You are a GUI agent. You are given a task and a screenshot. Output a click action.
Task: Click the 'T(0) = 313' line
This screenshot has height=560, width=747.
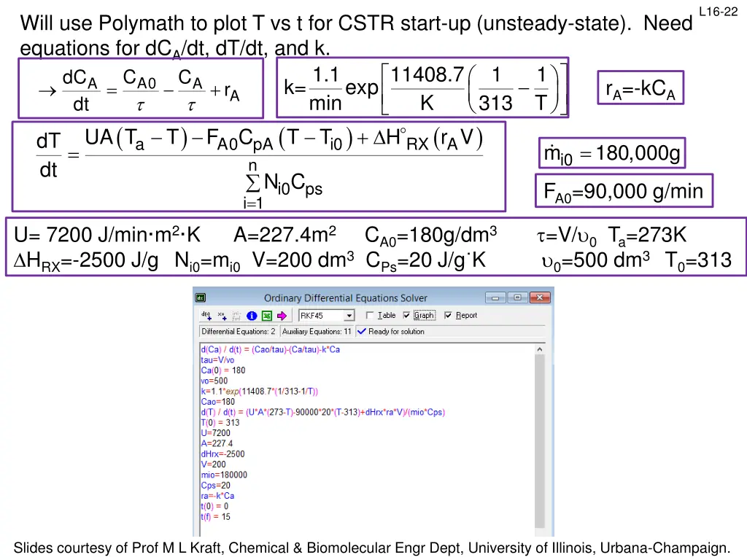pos(220,423)
